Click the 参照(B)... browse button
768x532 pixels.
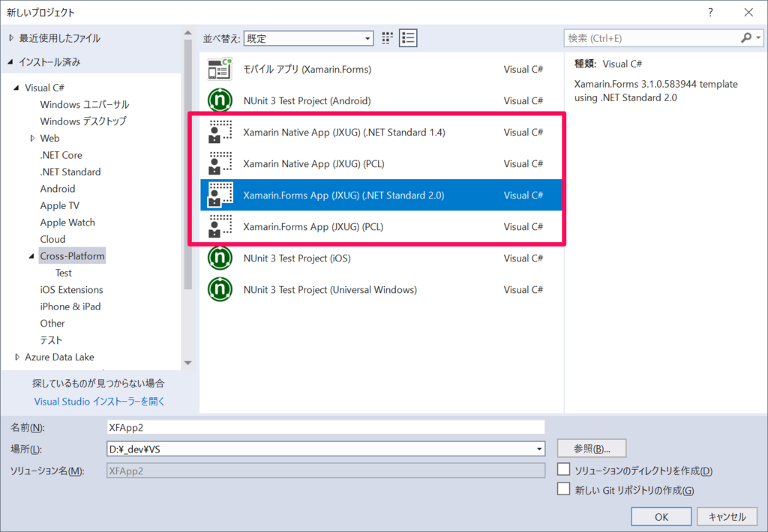pos(592,448)
